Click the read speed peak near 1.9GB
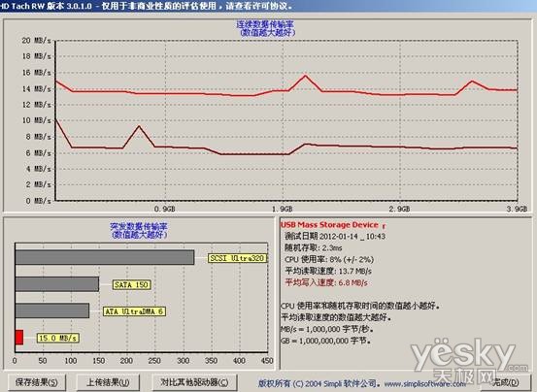 (x=305, y=76)
